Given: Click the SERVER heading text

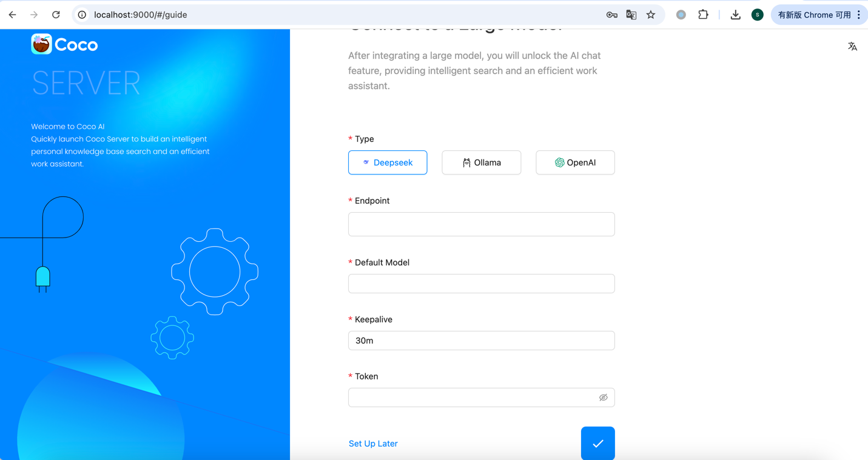Looking at the screenshot, I should click(x=86, y=83).
